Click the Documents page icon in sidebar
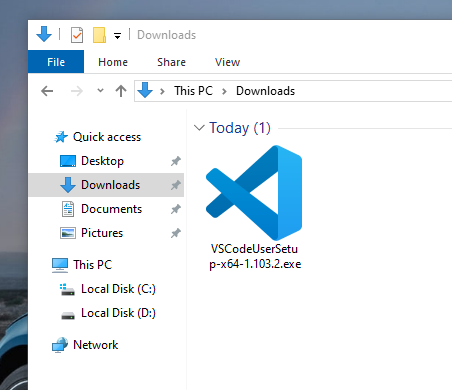452x390 pixels. [x=68, y=209]
